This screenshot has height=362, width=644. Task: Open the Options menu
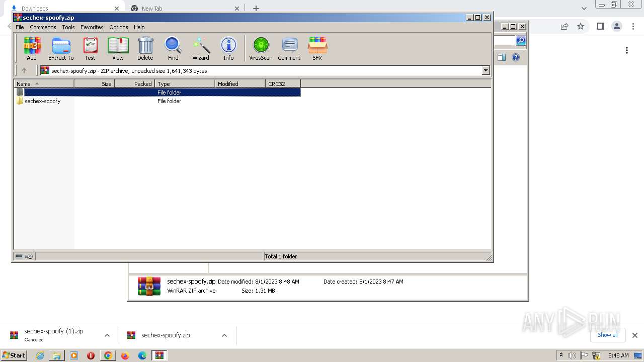119,27
